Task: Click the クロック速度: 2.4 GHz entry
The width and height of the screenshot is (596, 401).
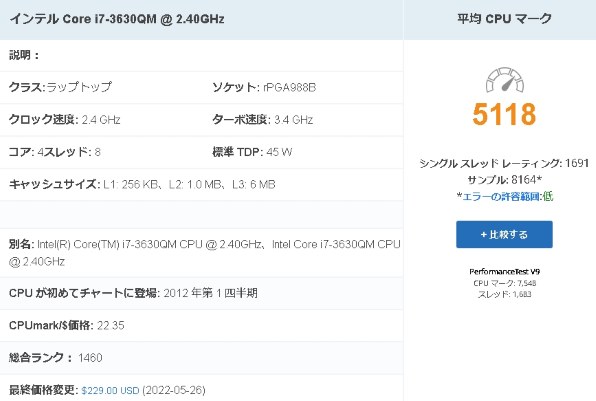Action: click(x=65, y=120)
